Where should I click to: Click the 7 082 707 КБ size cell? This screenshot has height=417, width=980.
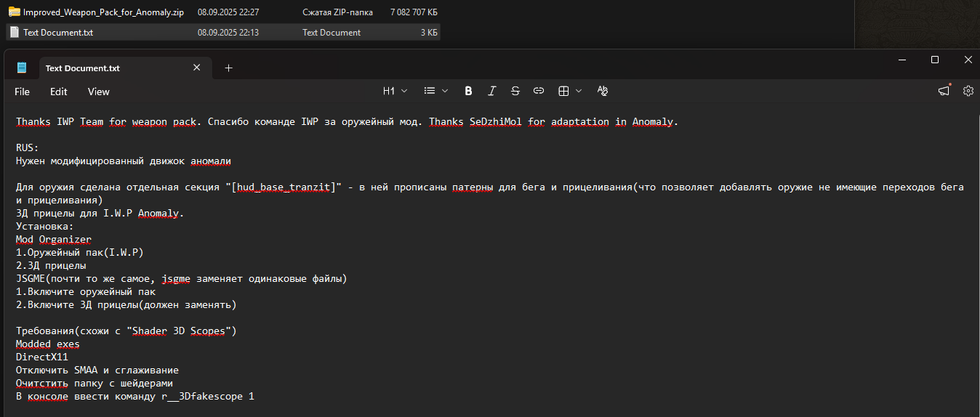(414, 12)
